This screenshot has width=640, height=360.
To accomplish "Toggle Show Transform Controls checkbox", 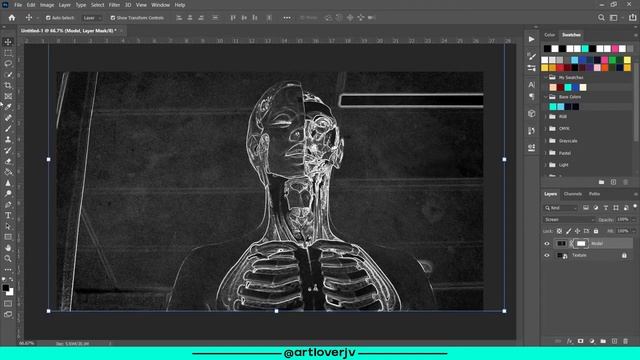I will pos(113,18).
